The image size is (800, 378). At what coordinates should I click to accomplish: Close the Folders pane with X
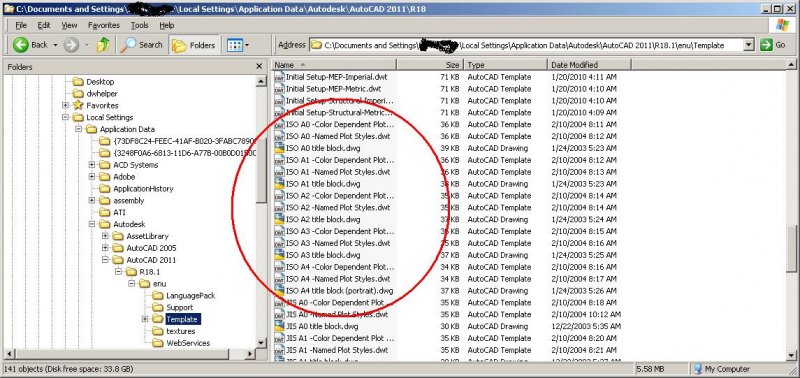click(259, 66)
